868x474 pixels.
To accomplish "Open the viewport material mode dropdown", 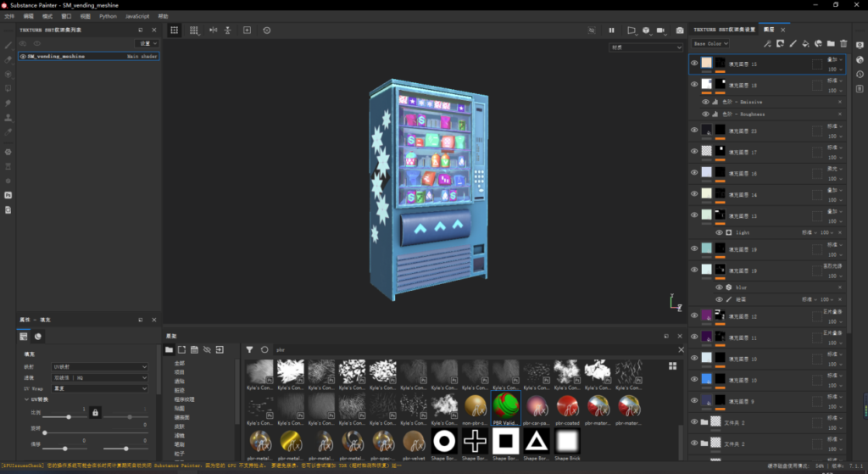I will pyautogui.click(x=645, y=47).
